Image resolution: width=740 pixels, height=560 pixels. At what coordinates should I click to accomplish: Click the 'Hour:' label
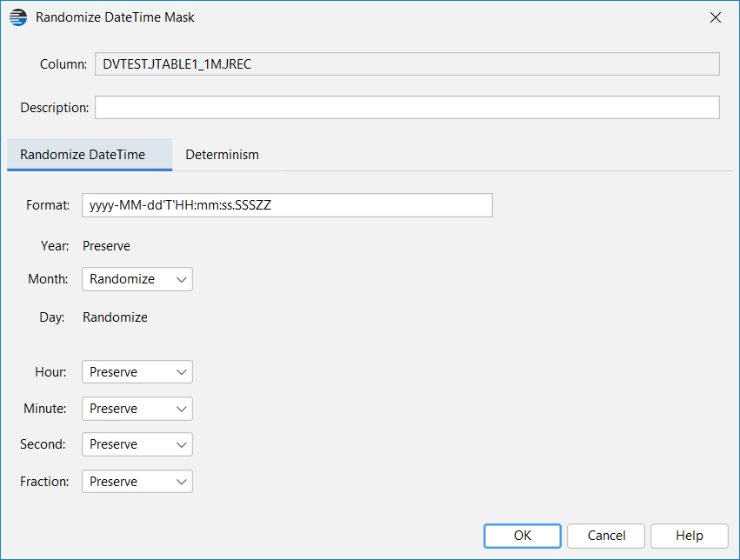pos(51,372)
